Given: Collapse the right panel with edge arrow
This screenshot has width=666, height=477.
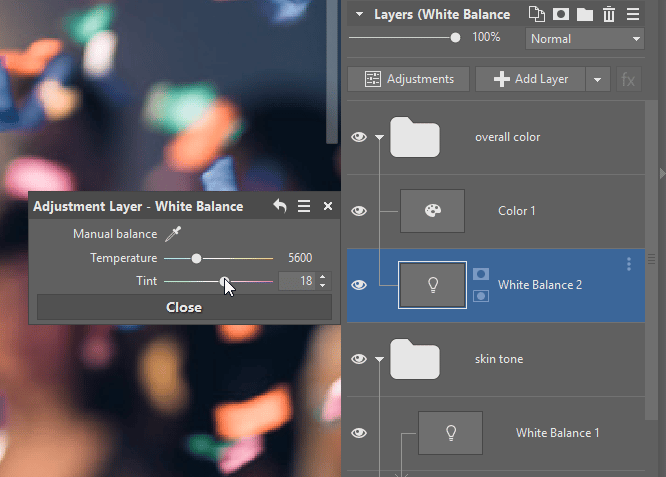Looking at the screenshot, I should (x=662, y=174).
